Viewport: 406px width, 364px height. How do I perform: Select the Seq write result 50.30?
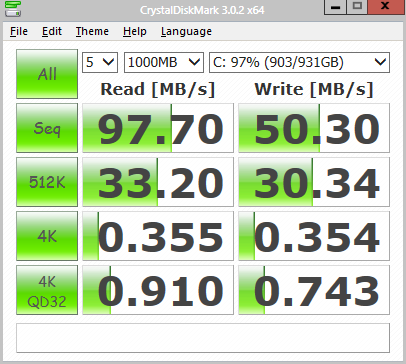pyautogui.click(x=314, y=128)
